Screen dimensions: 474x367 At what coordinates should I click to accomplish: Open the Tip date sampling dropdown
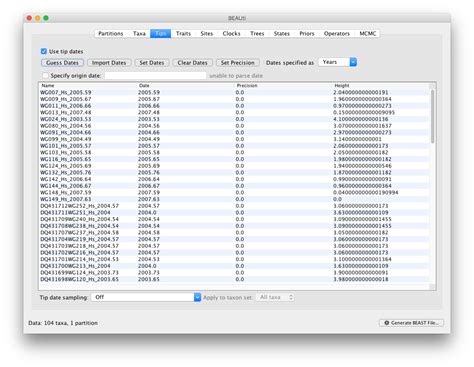point(146,297)
